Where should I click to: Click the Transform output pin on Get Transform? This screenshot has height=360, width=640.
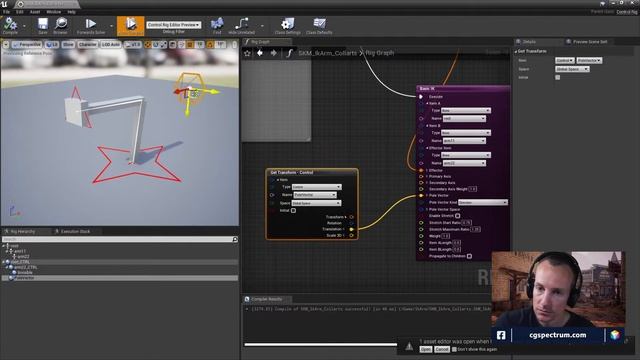click(x=351, y=217)
